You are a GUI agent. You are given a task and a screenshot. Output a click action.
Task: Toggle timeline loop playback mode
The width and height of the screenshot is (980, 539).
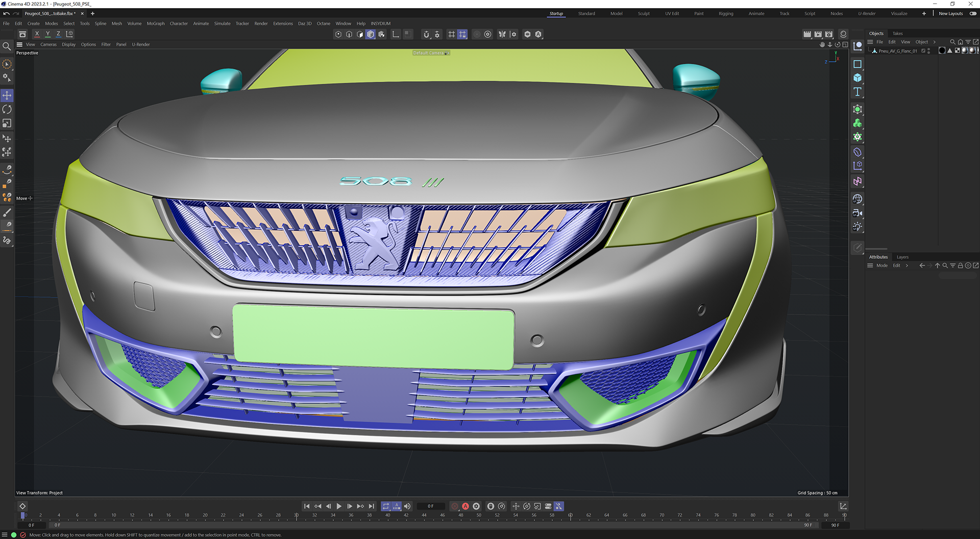[x=386, y=506]
